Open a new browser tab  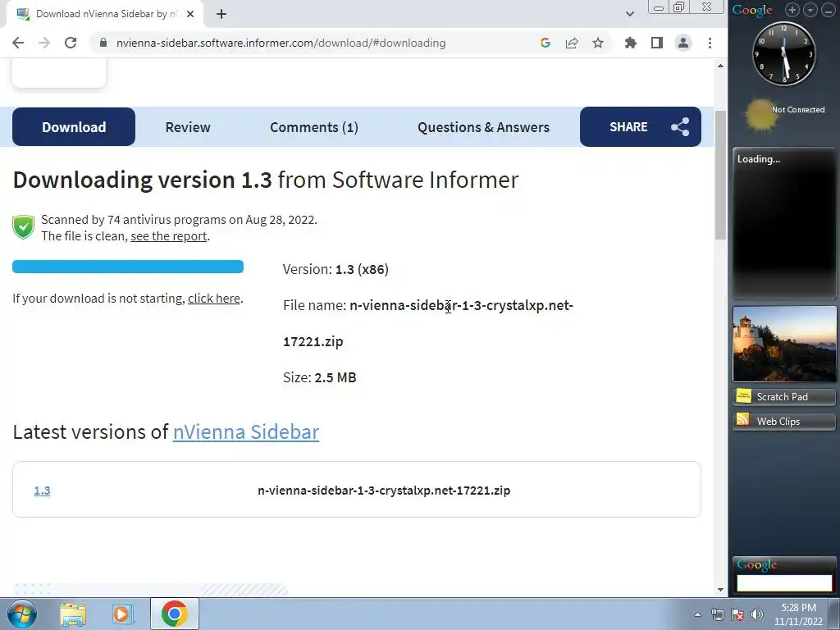[221, 14]
